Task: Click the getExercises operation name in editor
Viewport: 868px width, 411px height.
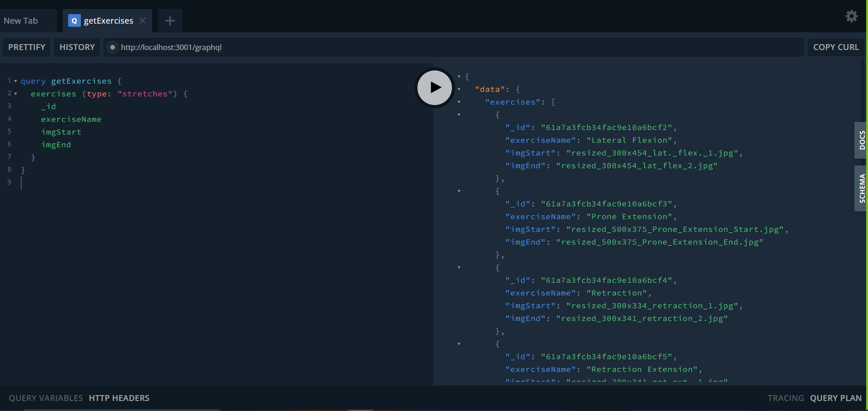Action: pos(81,81)
